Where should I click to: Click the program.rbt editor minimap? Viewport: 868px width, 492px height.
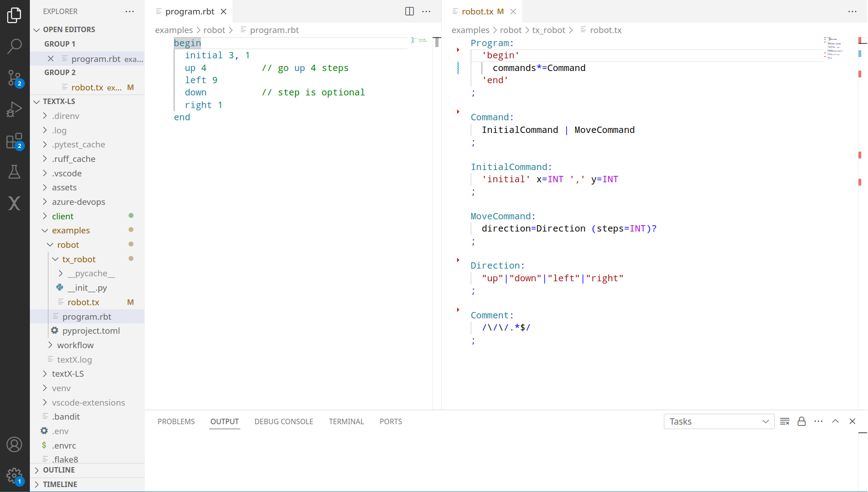point(419,41)
